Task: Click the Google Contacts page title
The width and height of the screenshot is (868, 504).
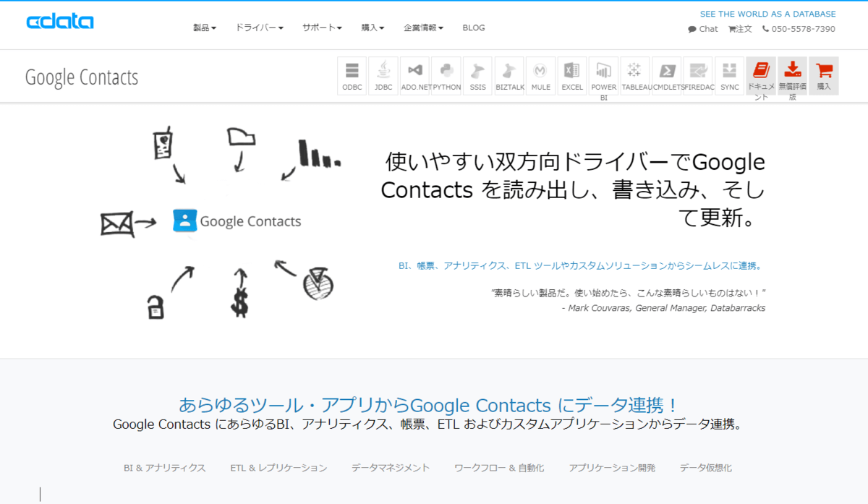Action: pyautogui.click(x=82, y=77)
